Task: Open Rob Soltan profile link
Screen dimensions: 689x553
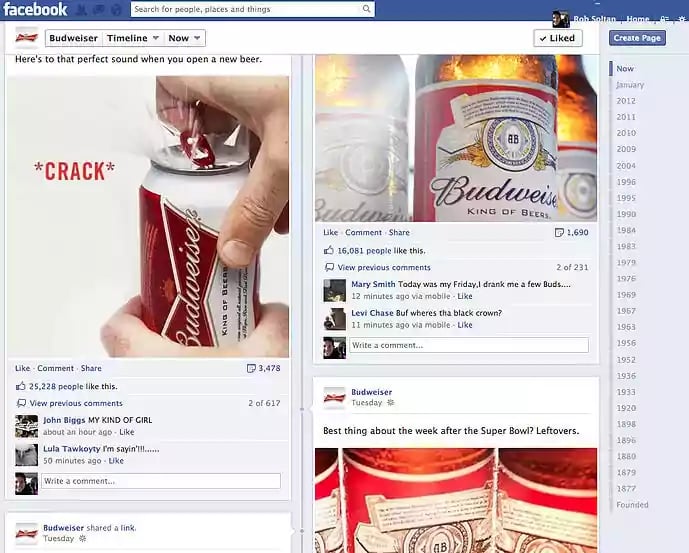Action: (595, 19)
